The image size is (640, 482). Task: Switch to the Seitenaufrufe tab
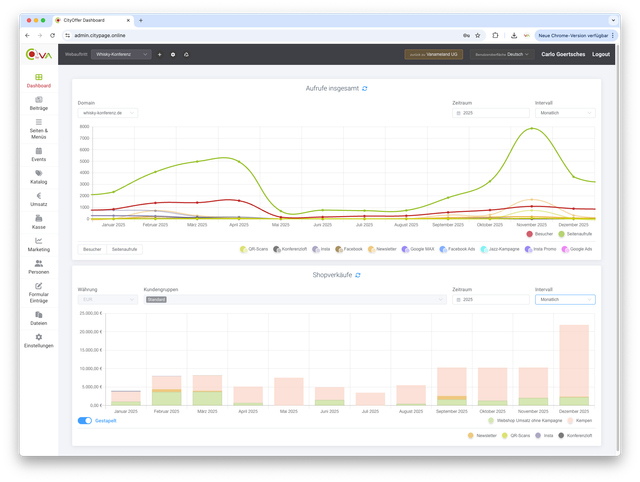click(x=124, y=248)
